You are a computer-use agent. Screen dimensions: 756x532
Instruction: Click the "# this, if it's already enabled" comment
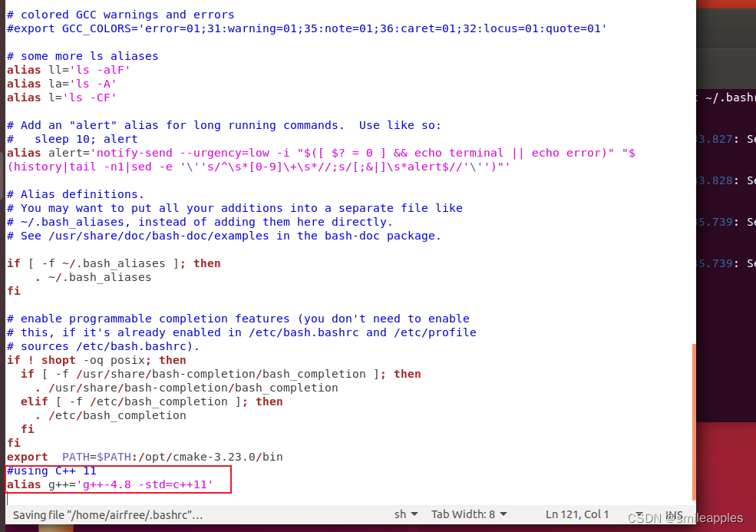pyautogui.click(x=242, y=333)
